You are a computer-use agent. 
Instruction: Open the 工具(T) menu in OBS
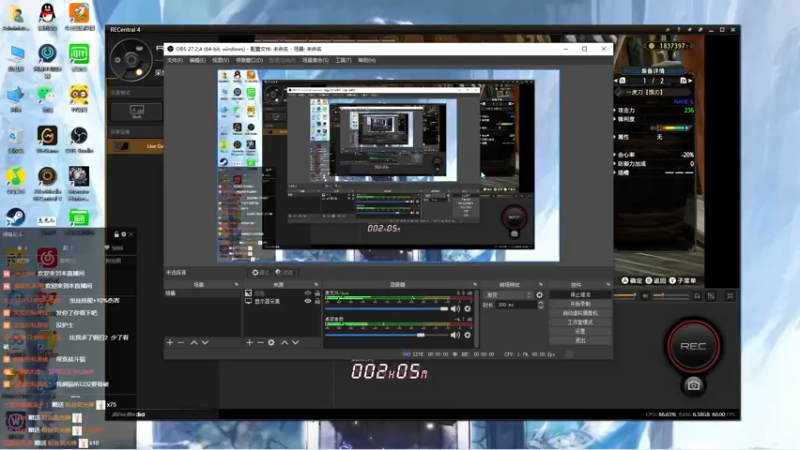coord(343,60)
